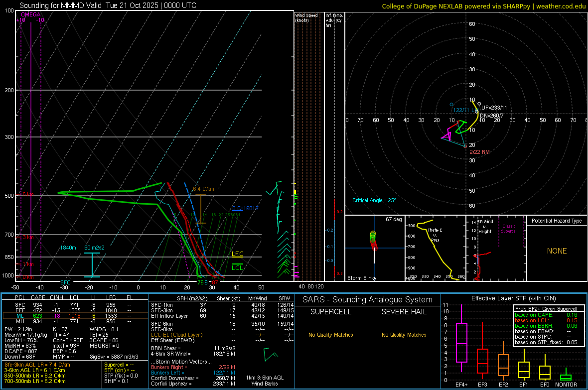Select the highlighted ML parcel row
Screen dimensions: 588x390
click(75, 316)
